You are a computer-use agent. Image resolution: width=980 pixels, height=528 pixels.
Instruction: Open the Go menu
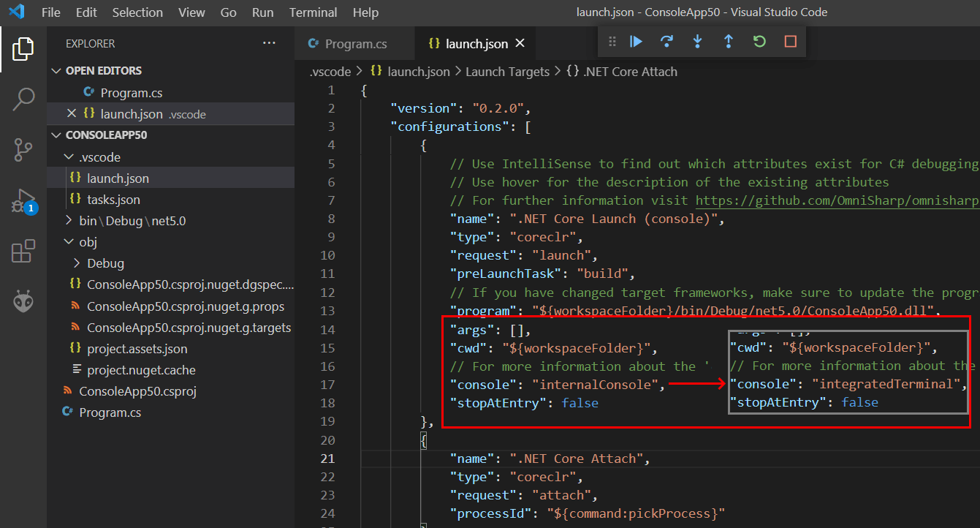pyautogui.click(x=228, y=12)
